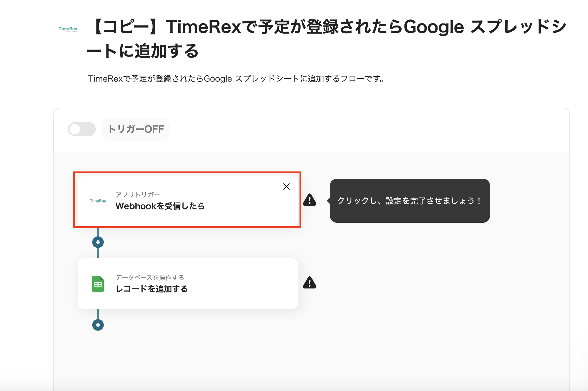This screenshot has width=588, height=391.
Task: Click the Google Sheets icon in the record card
Action: [x=98, y=284]
